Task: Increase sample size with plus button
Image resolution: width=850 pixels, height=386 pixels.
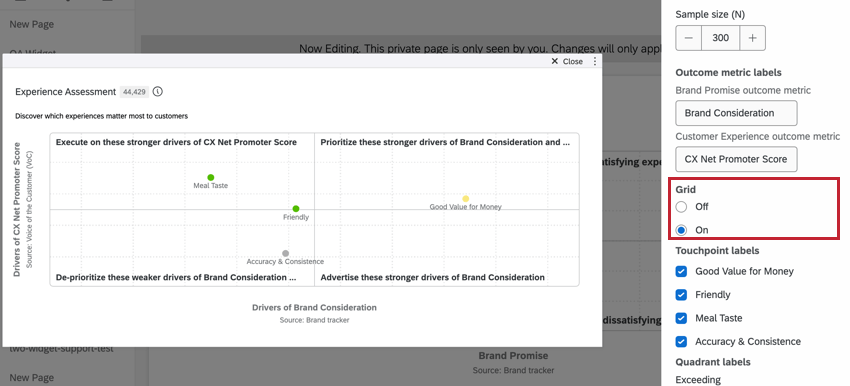Action: click(752, 38)
